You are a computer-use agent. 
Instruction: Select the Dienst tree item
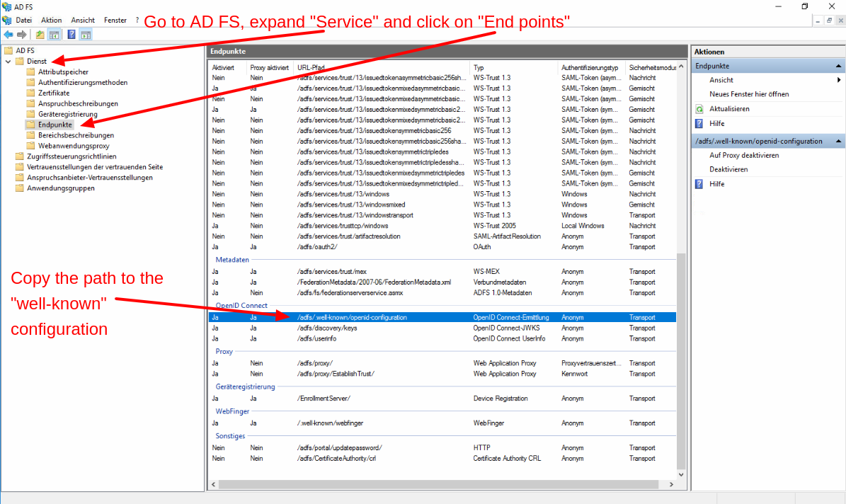point(37,61)
